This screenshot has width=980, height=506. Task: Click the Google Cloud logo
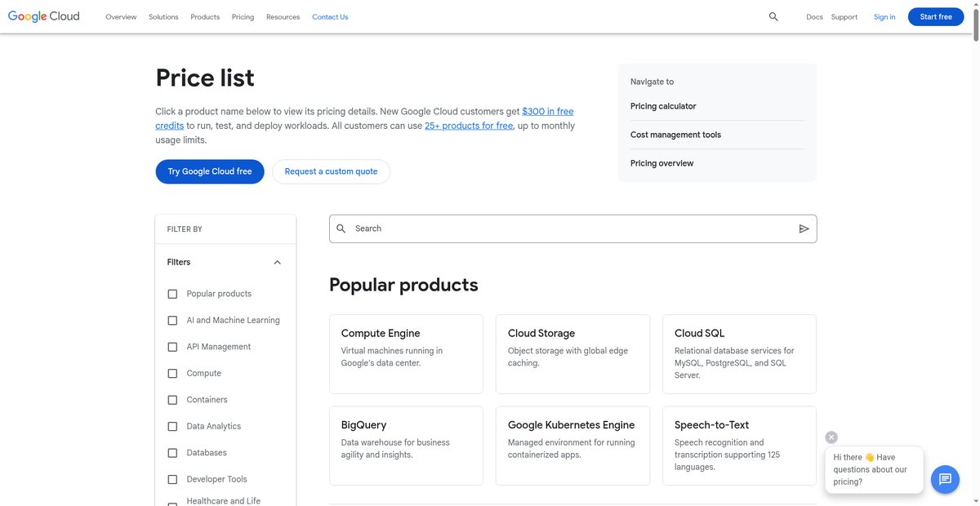(x=44, y=16)
